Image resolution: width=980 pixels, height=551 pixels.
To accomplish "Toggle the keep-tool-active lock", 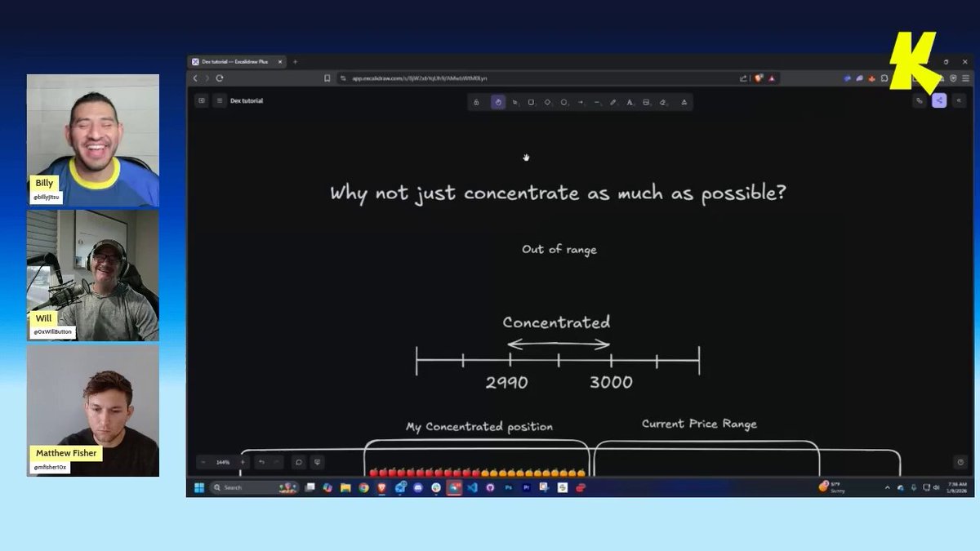I will tap(476, 102).
